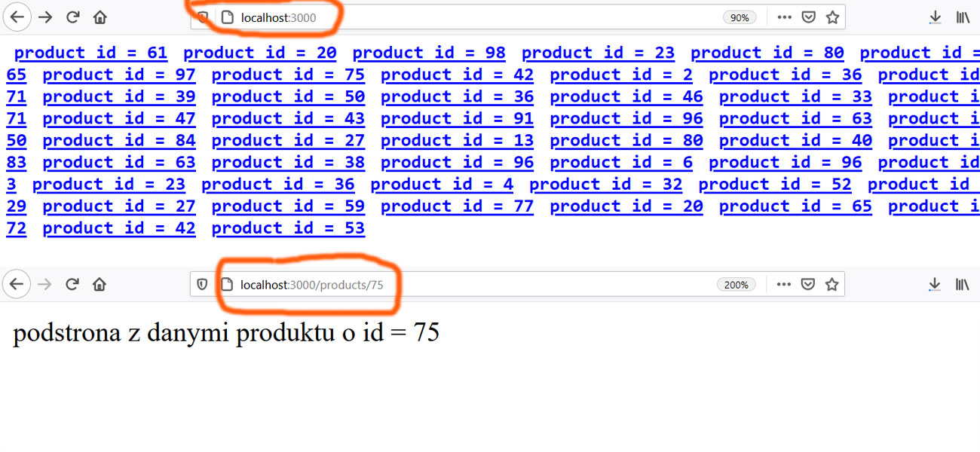Open page actions menu beside the 200% badge

(784, 285)
